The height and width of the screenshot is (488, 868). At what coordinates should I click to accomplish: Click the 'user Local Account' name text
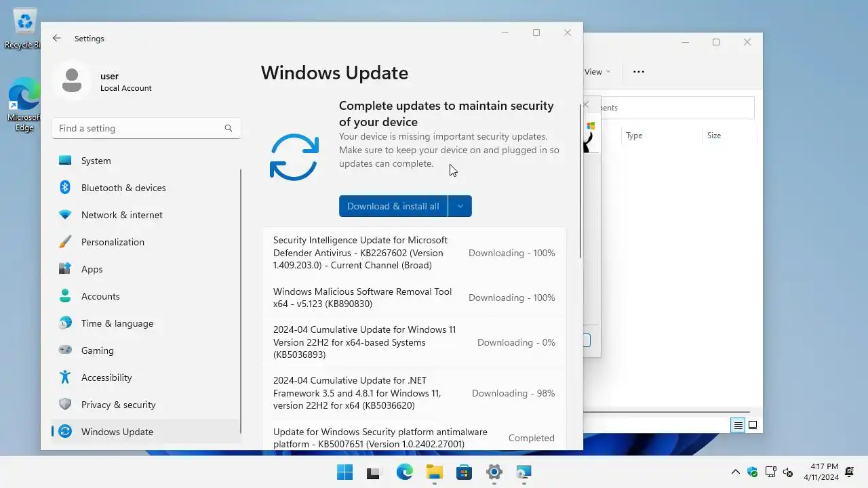click(125, 82)
